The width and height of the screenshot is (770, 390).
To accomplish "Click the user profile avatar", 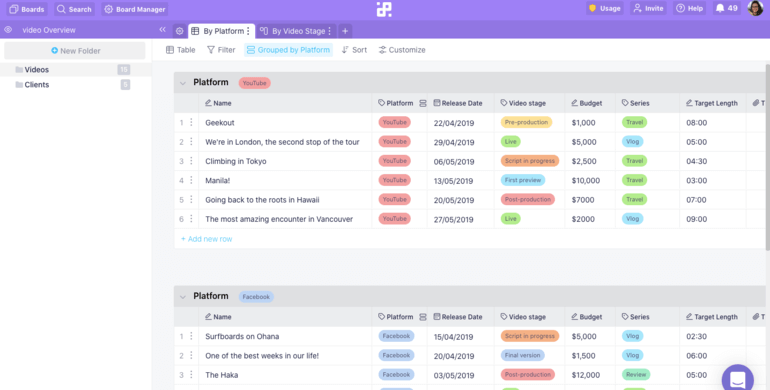I will point(755,8).
